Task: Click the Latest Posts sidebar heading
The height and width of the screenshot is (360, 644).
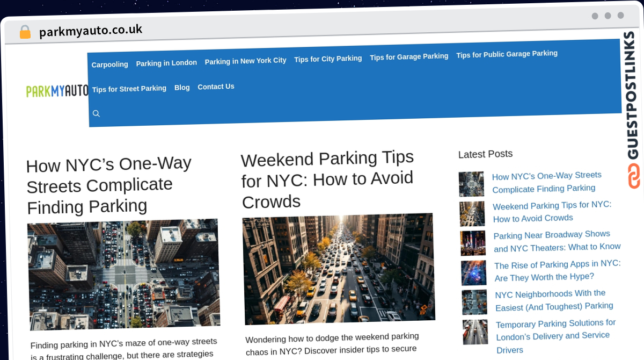Action: pos(486,154)
